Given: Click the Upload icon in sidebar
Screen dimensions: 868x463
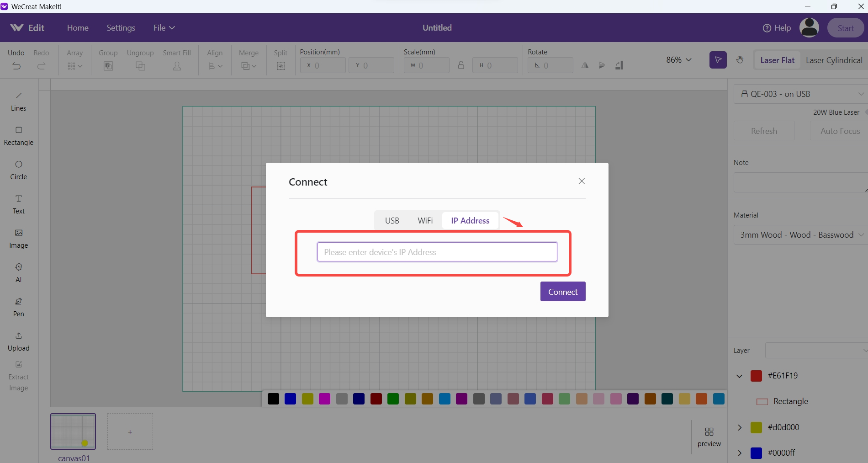Looking at the screenshot, I should pyautogui.click(x=19, y=335).
